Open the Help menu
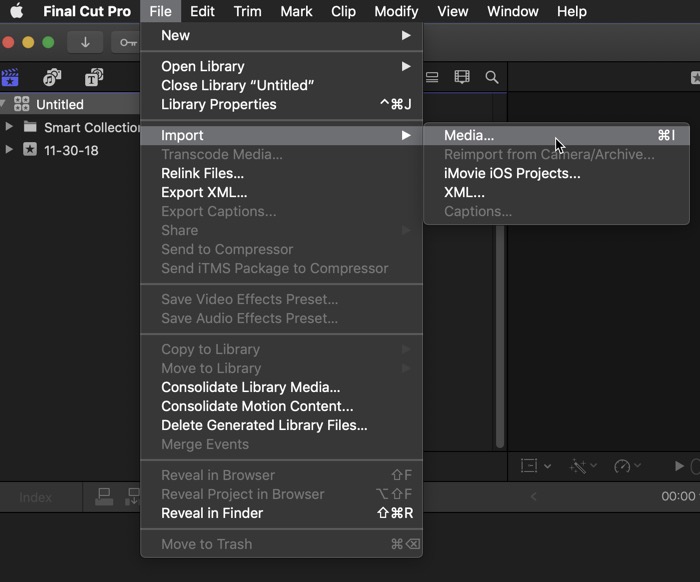This screenshot has height=582, width=700. [571, 11]
